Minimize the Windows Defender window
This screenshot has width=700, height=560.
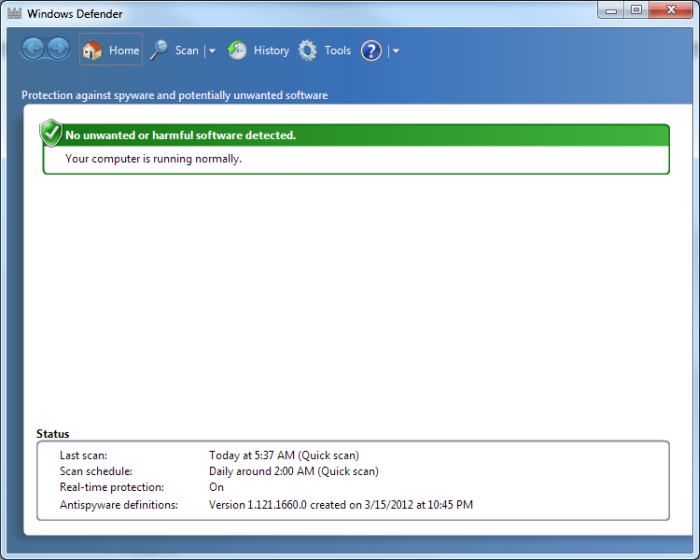pos(612,10)
